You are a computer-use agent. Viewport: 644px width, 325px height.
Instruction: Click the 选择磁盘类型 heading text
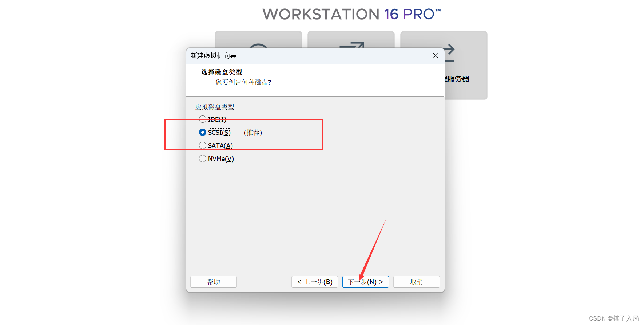222,72
